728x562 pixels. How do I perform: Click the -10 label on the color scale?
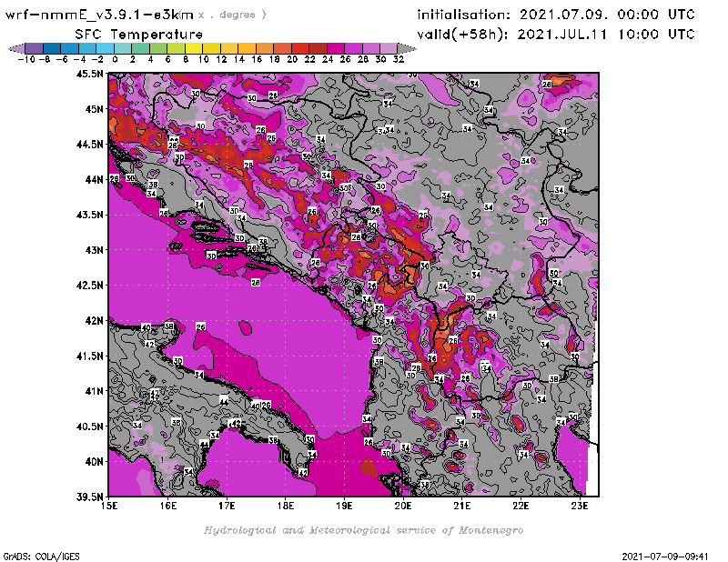click(x=26, y=59)
